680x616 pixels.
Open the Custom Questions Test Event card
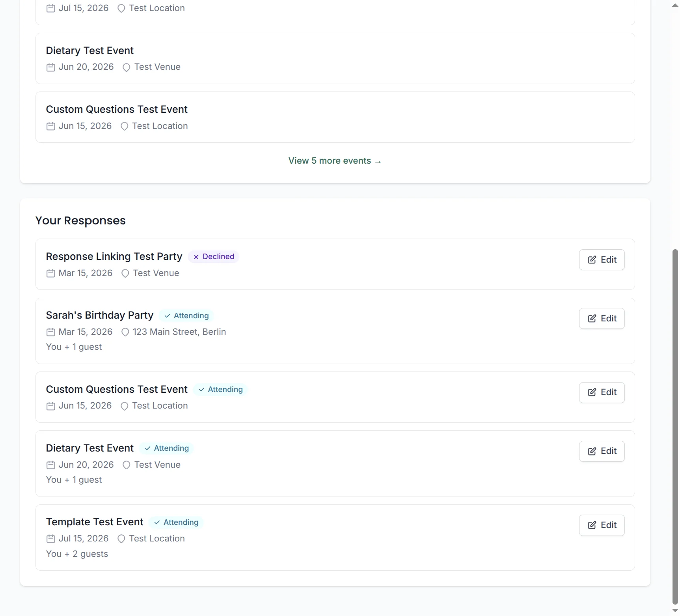335,117
